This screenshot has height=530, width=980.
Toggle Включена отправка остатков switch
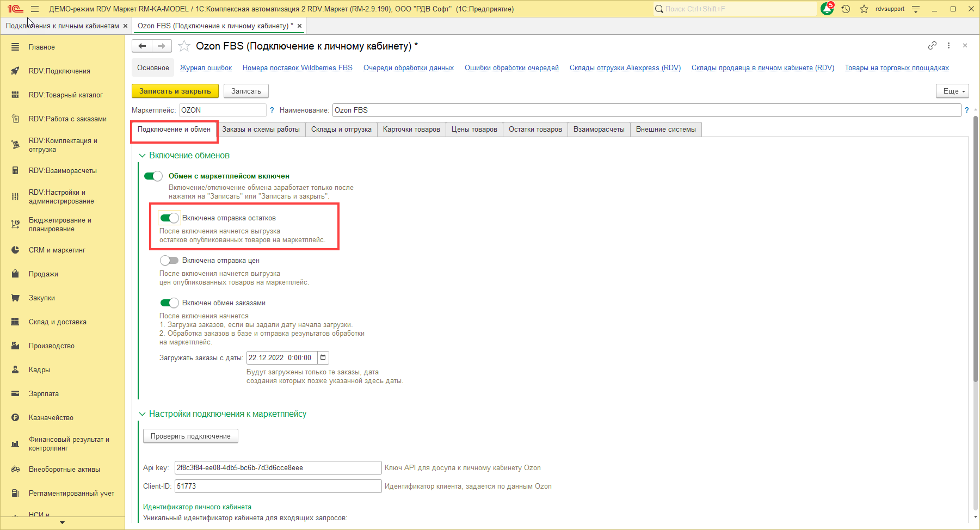(x=169, y=218)
